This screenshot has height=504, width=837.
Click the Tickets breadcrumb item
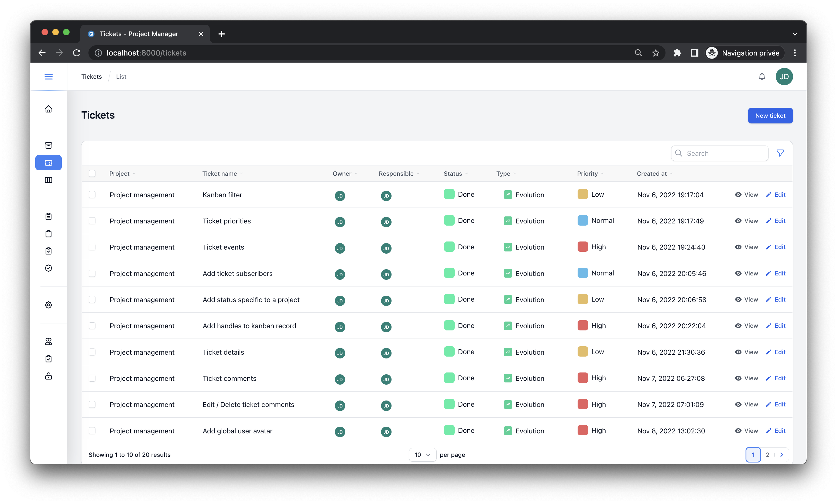click(91, 77)
